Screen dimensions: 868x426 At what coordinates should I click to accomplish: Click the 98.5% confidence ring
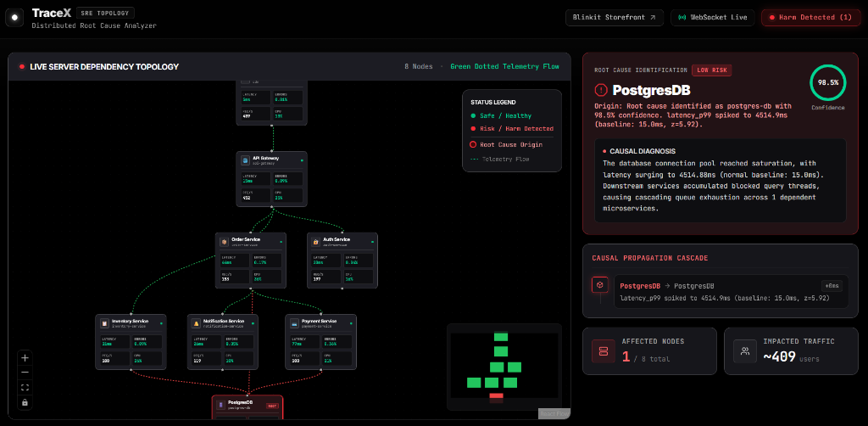(827, 82)
